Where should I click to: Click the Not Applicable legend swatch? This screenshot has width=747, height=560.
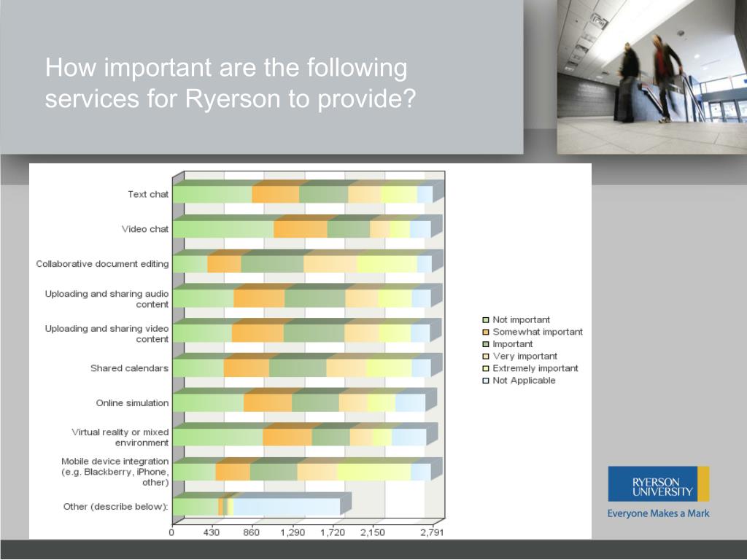coord(485,381)
